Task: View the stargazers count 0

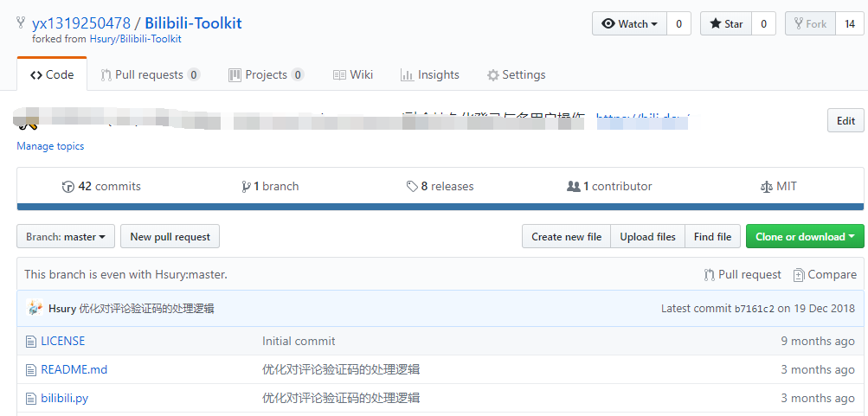Action: [763, 24]
